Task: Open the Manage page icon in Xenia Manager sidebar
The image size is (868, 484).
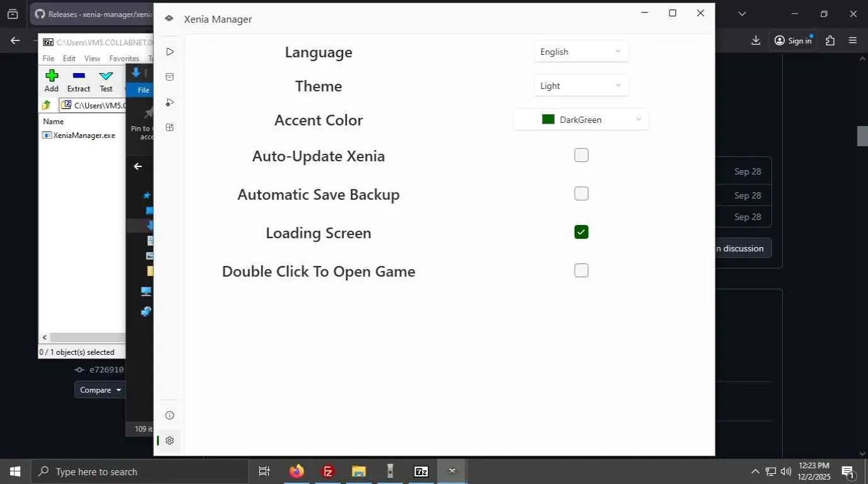Action: click(x=170, y=127)
